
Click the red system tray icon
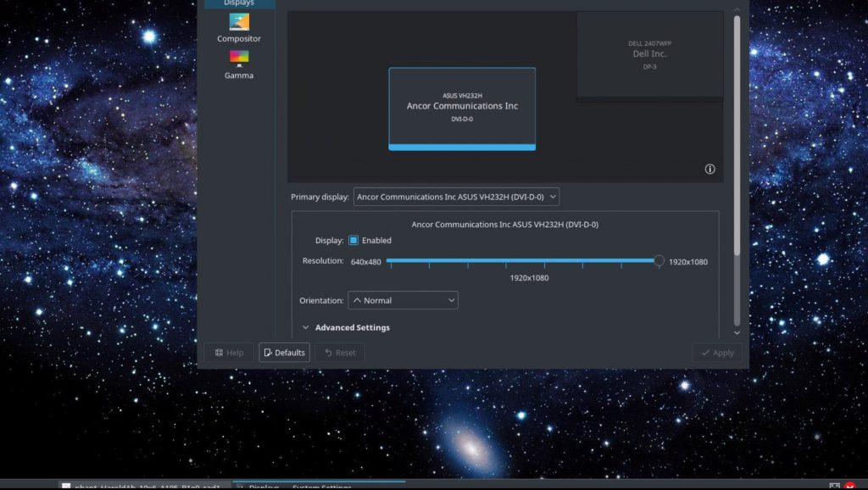pos(851,485)
